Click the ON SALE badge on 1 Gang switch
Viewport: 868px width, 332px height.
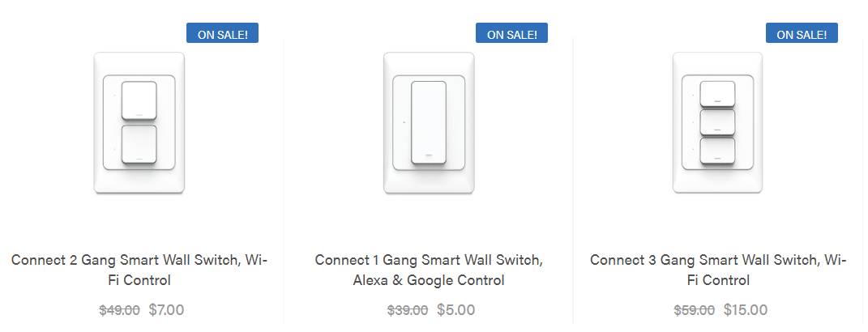click(511, 33)
